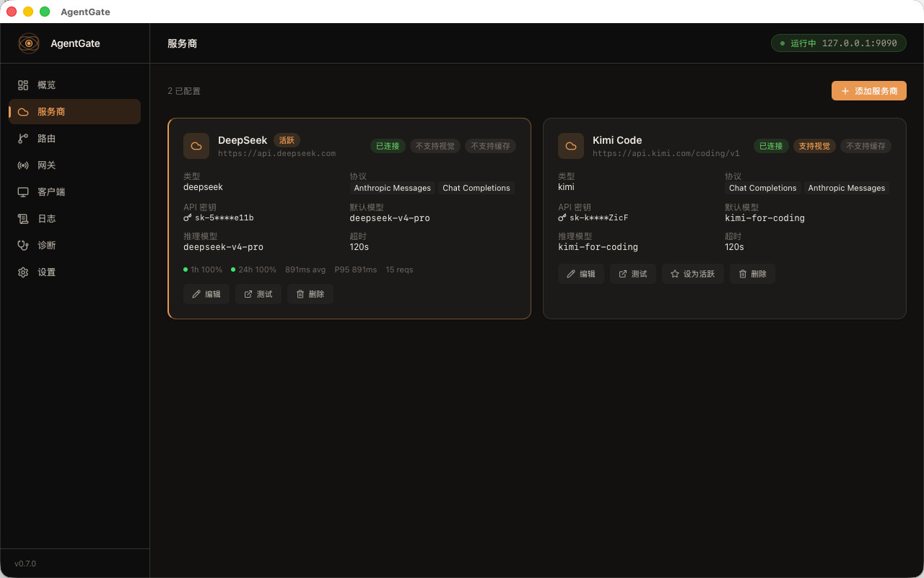Open 设置 from the sidebar
Image resolution: width=924 pixels, height=578 pixels.
(x=74, y=272)
